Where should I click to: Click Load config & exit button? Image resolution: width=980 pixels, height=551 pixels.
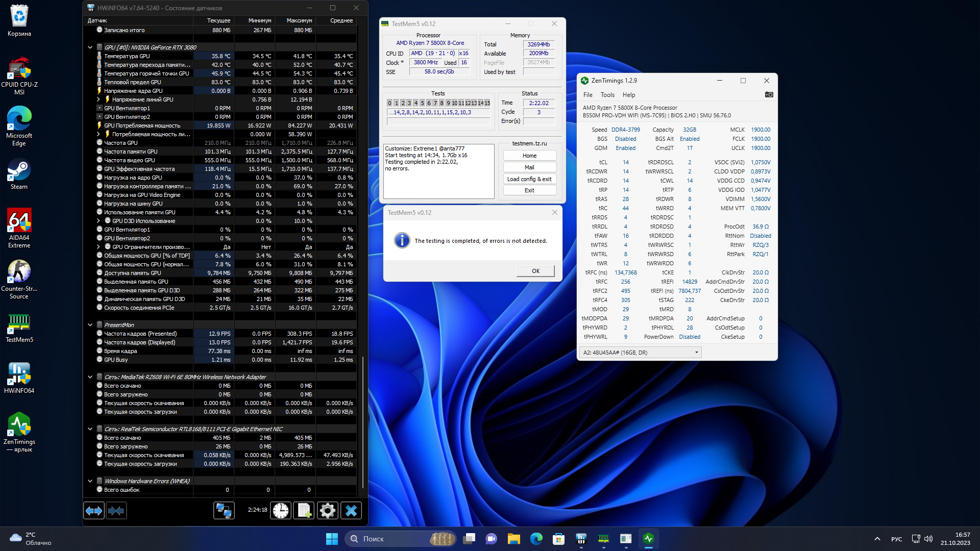(529, 179)
